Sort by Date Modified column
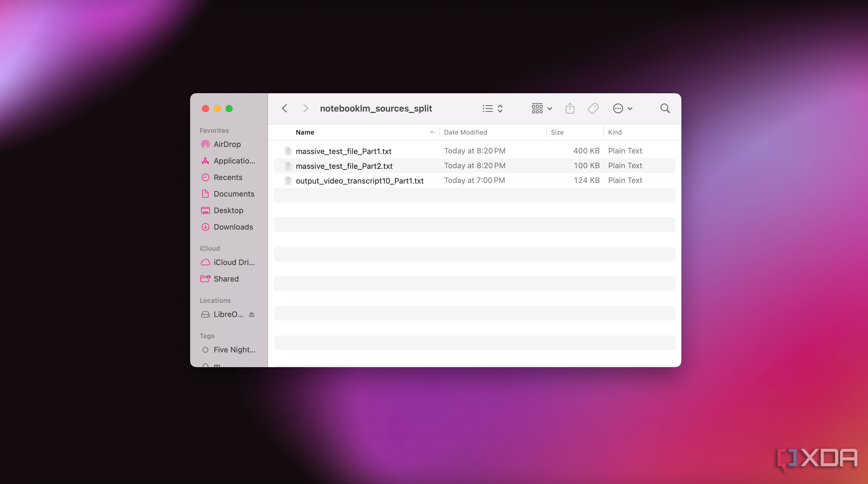 pos(465,133)
